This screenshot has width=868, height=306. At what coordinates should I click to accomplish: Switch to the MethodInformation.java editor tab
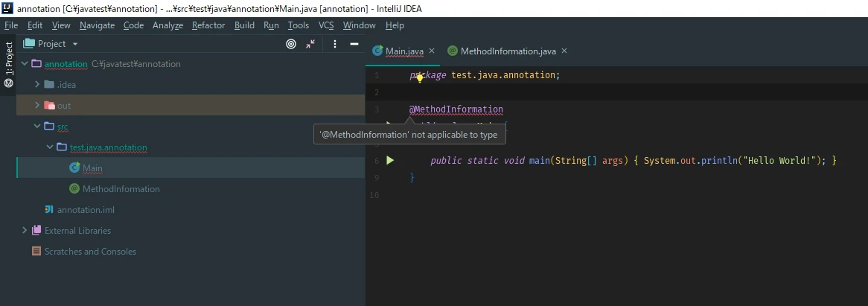(508, 51)
